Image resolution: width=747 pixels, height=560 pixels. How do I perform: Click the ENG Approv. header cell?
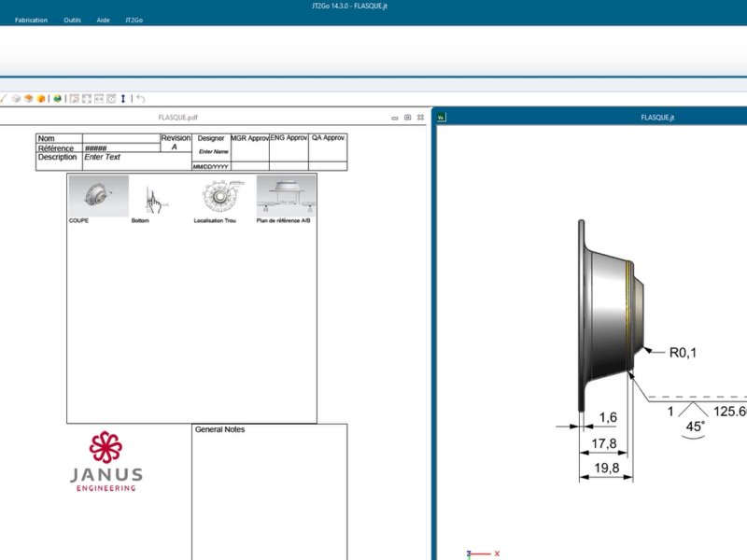[289, 138]
